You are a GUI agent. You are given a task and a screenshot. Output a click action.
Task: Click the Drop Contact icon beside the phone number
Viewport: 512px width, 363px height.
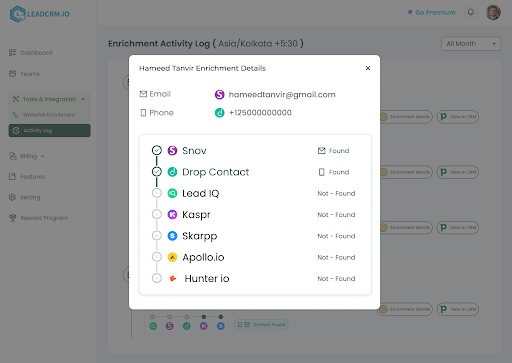(x=219, y=113)
